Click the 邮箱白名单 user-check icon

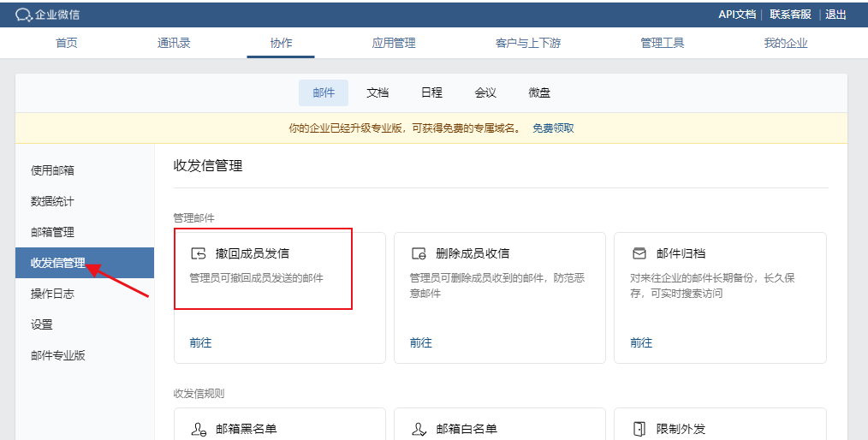click(419, 429)
